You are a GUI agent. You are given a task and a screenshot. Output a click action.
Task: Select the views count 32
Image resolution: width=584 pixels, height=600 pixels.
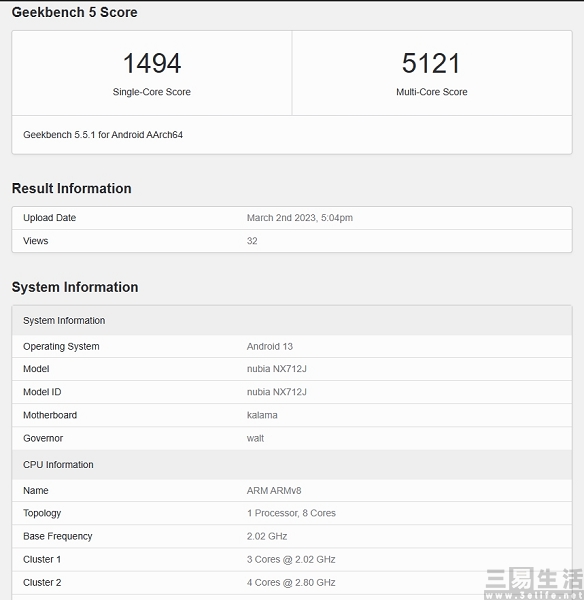(x=252, y=241)
